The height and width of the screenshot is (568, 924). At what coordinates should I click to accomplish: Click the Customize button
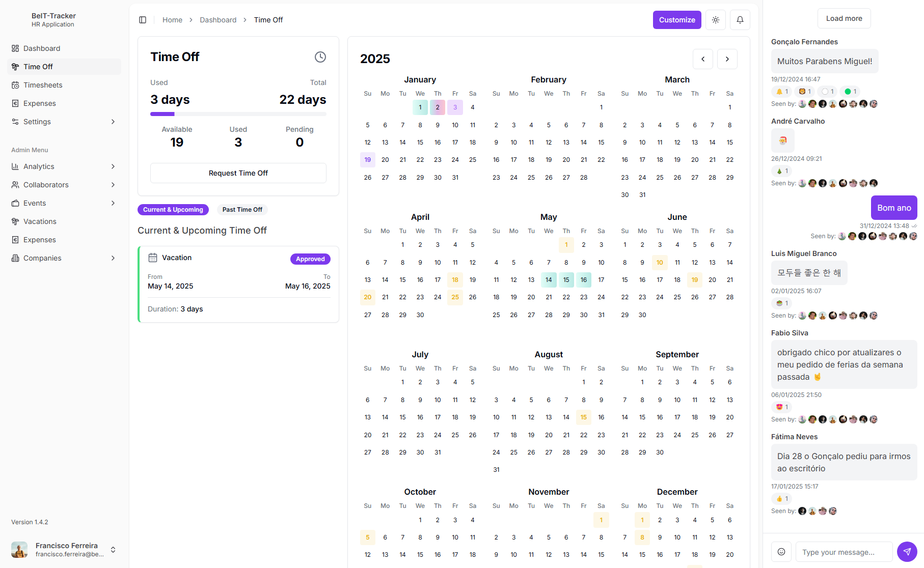(677, 20)
